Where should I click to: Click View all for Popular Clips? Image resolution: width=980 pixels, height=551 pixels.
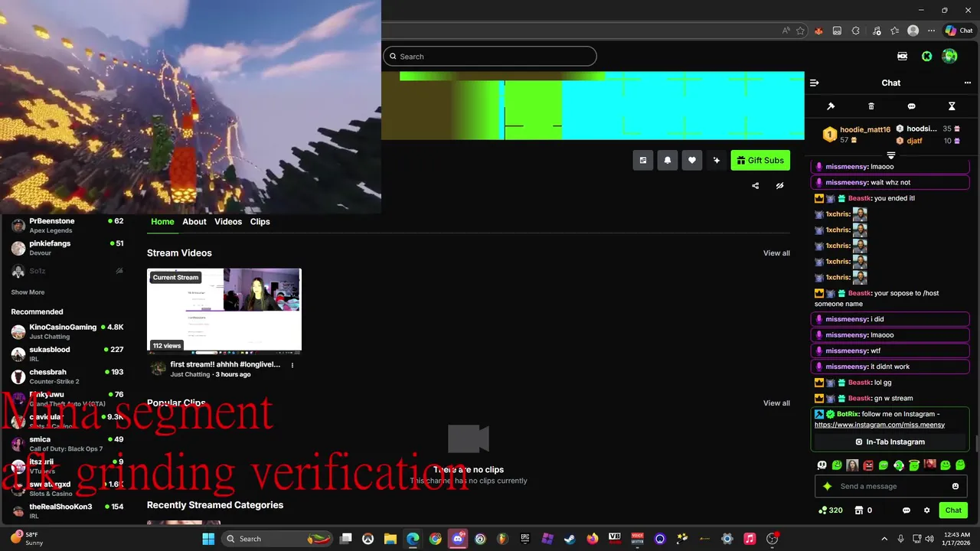click(x=776, y=403)
